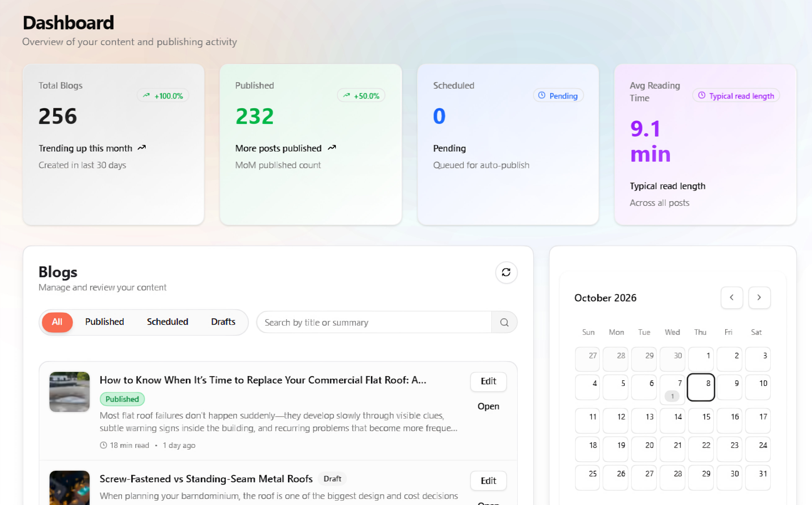
Task: Click the MoM published count text
Action: click(278, 165)
